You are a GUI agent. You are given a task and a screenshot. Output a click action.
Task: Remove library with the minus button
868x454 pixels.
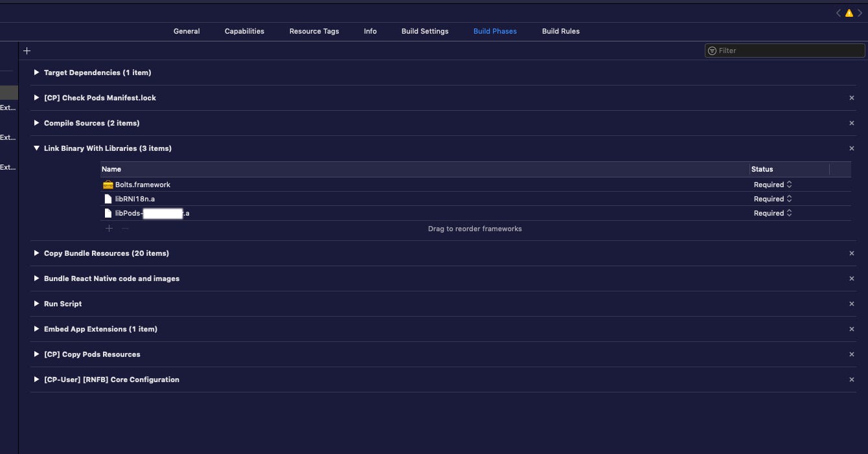click(x=125, y=229)
